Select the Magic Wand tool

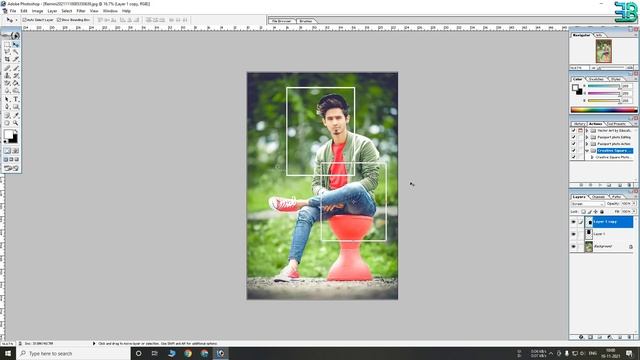[x=16, y=52]
